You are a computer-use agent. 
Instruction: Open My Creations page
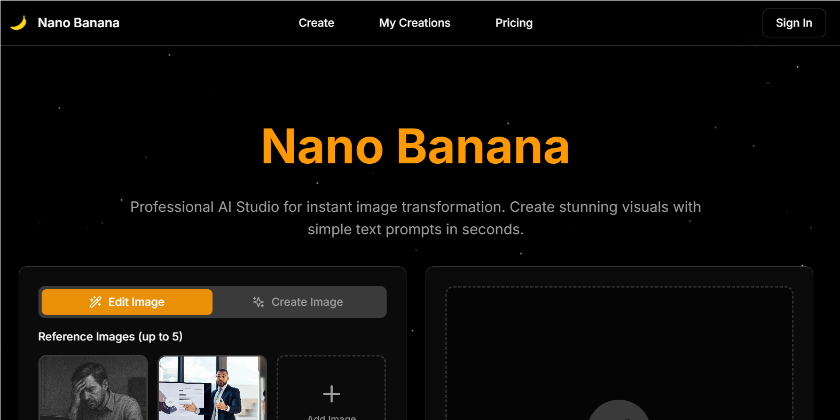(x=415, y=23)
